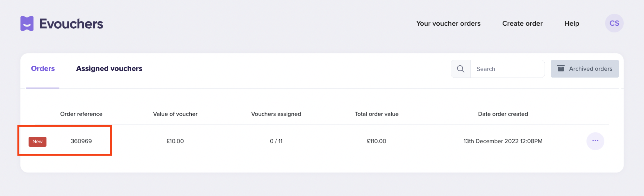Click the Archived orders button
This screenshot has width=644, height=196.
click(585, 69)
